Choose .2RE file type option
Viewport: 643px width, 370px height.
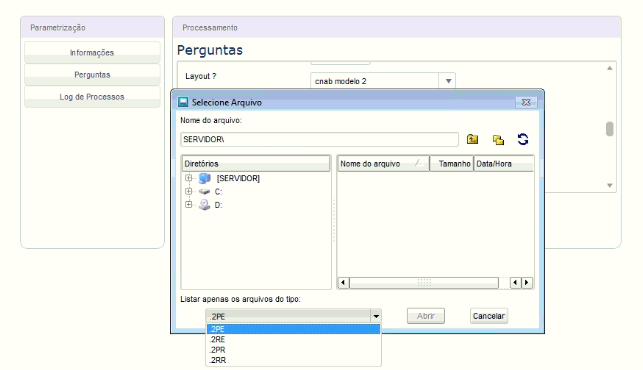click(293, 339)
